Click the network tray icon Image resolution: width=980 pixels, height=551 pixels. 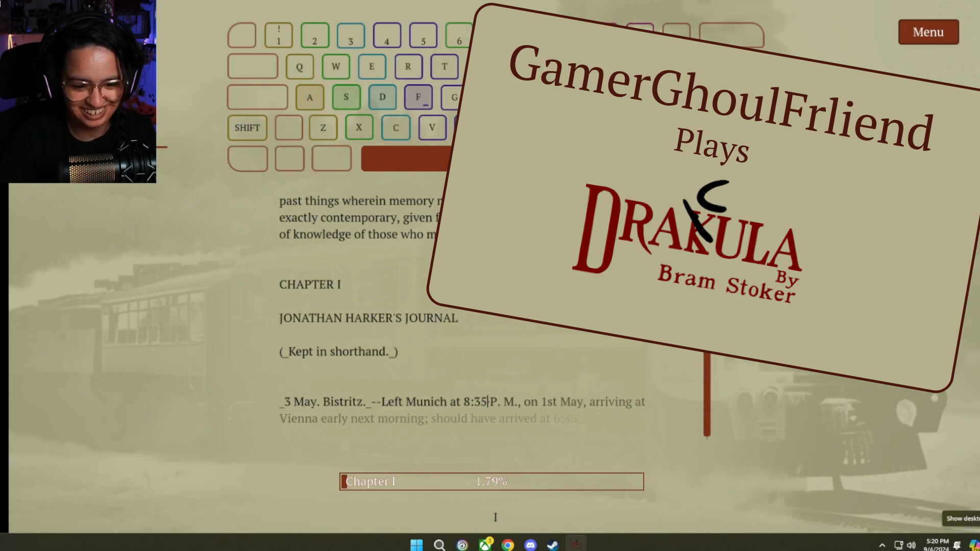898,545
